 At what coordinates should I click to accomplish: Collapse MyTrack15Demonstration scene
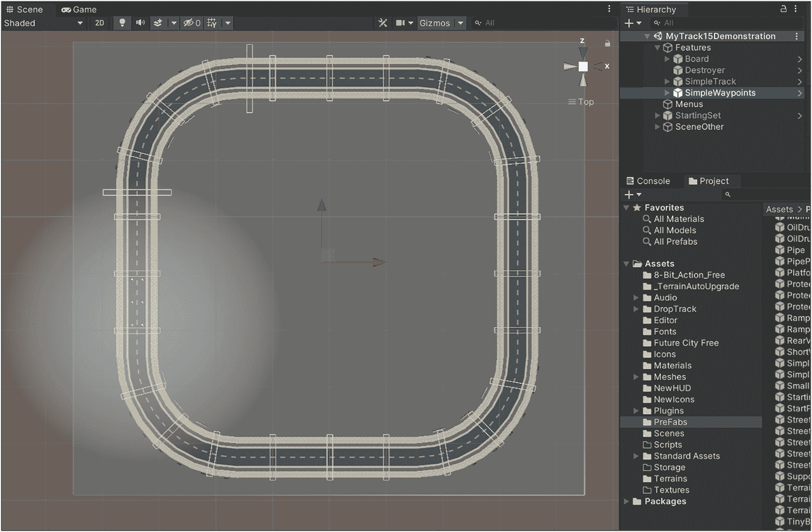pos(647,36)
